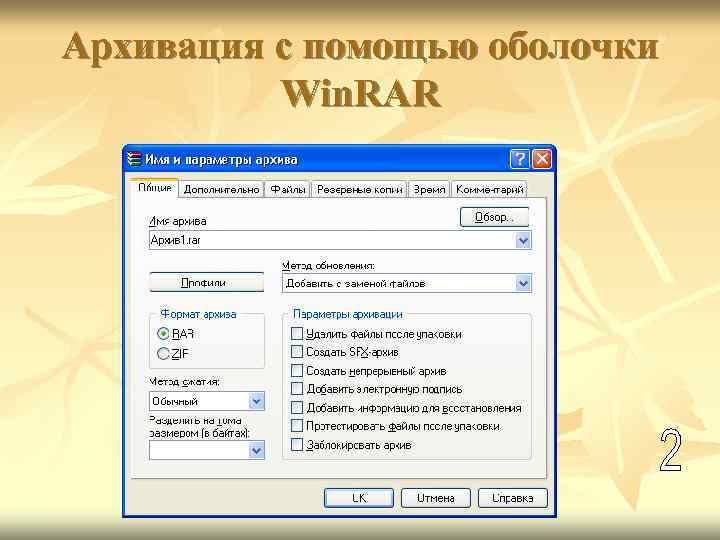720x540 pixels.
Task: Open help via the Справка button
Action: (x=513, y=498)
